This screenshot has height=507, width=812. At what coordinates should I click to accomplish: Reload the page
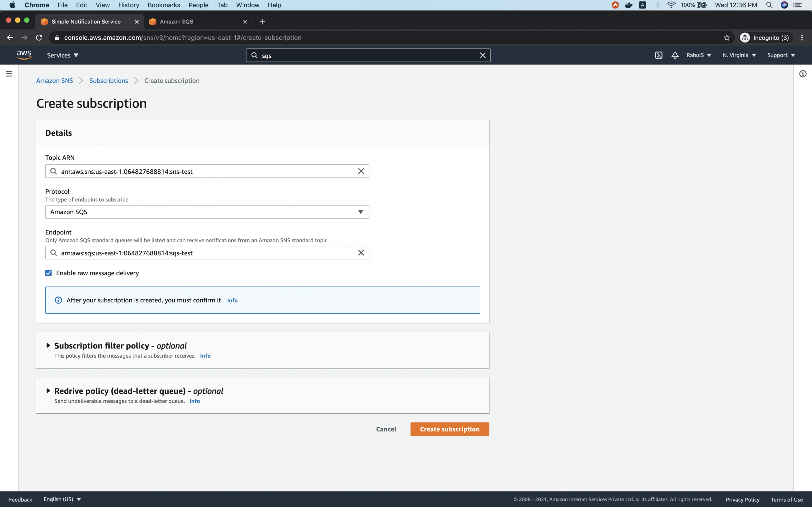(x=39, y=37)
